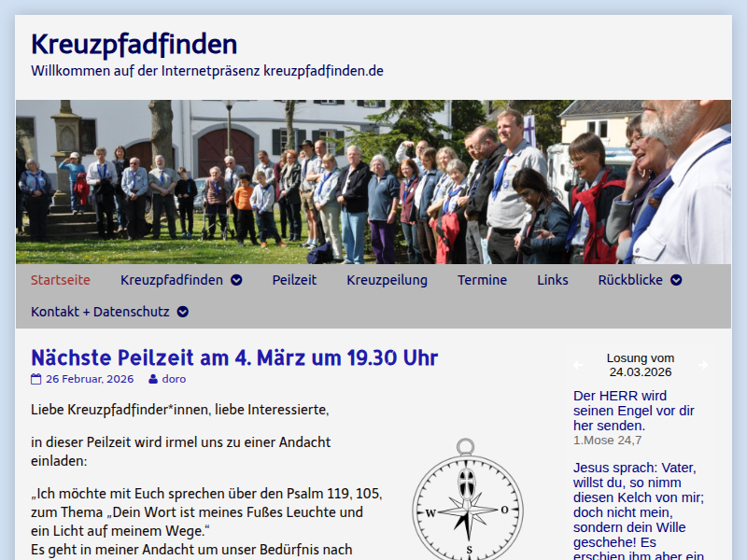Open the Startseite menu item

tap(61, 280)
